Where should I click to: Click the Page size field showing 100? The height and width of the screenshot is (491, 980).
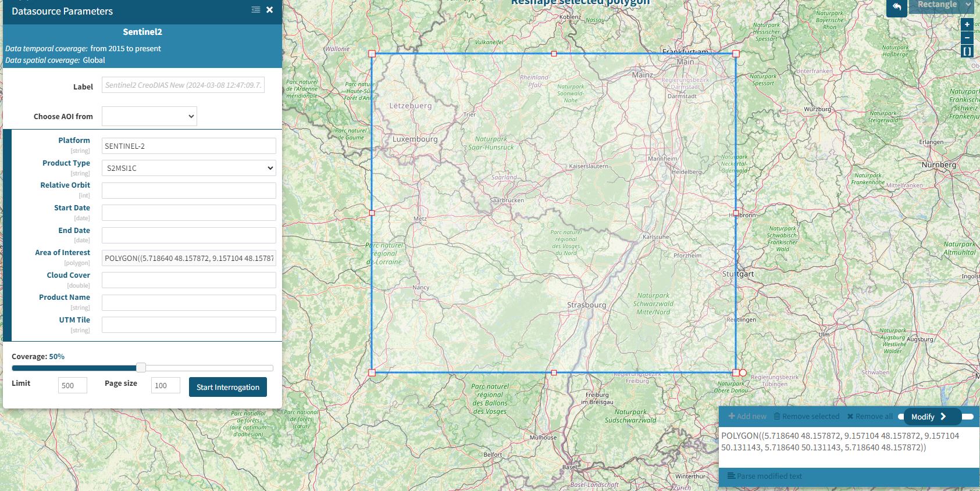coord(166,385)
